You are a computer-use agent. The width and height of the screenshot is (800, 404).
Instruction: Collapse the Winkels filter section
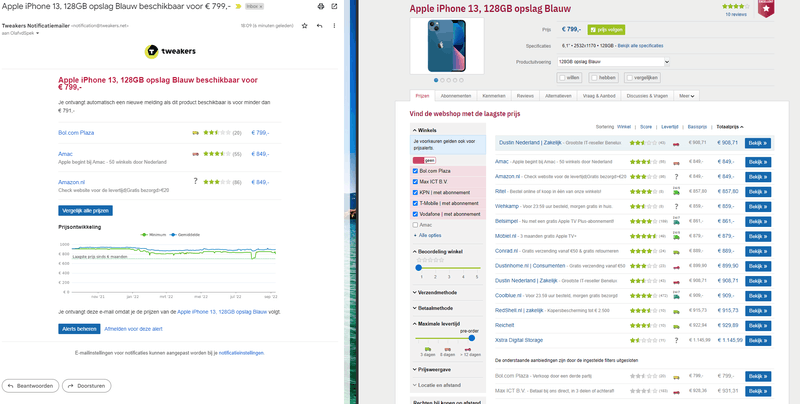424,130
